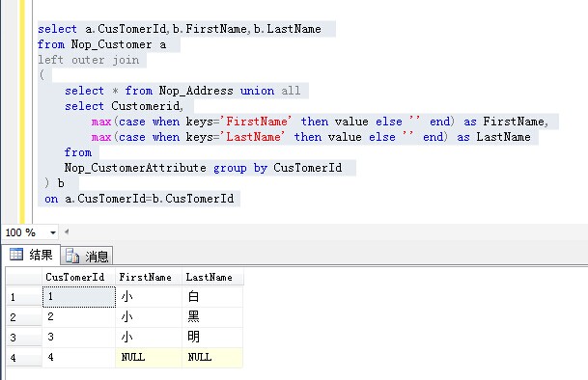This screenshot has width=588, height=380.
Task: Click the LastName cell containing 黑
Action: pos(212,317)
